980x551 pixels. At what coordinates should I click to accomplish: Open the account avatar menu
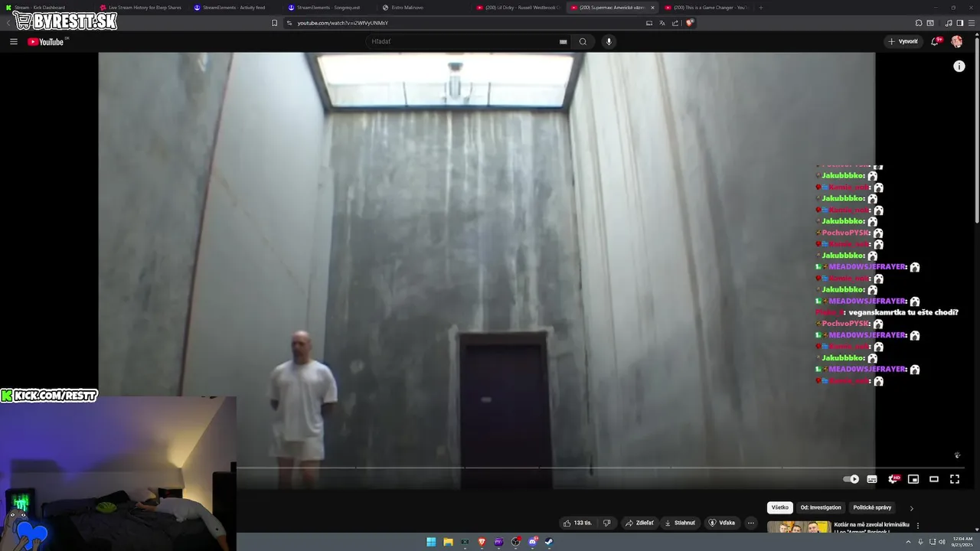(x=956, y=41)
